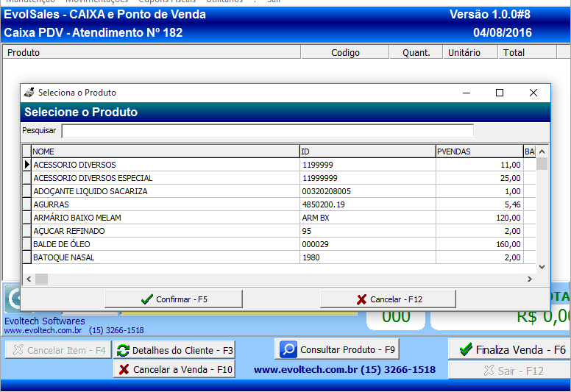Click the row selector for AGURRAS

(26, 204)
